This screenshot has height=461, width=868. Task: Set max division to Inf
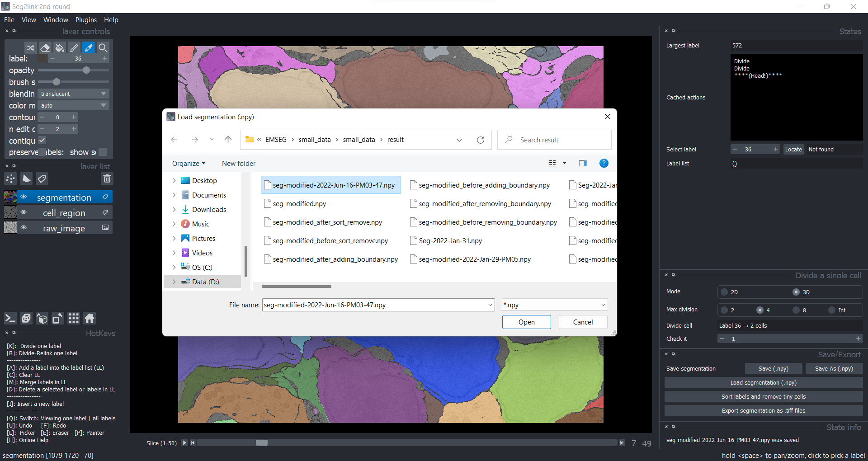pos(832,310)
